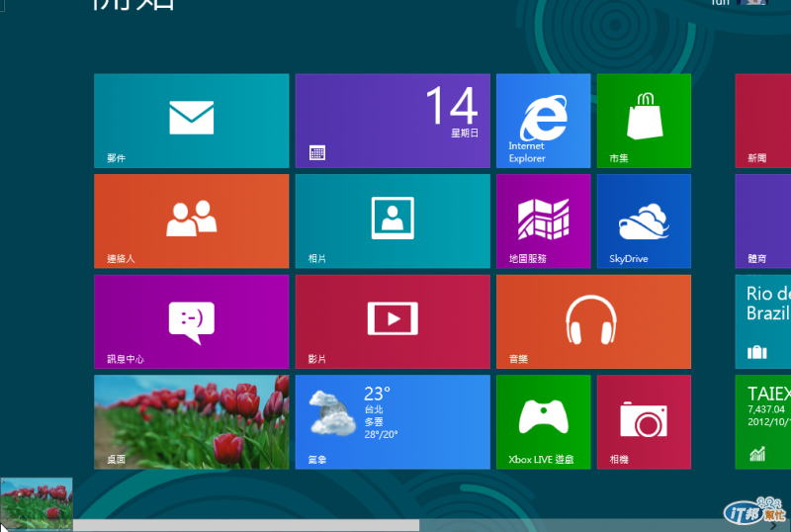The width and height of the screenshot is (791, 532).
Task: Open the Photos (相片) tile
Action: click(x=393, y=222)
